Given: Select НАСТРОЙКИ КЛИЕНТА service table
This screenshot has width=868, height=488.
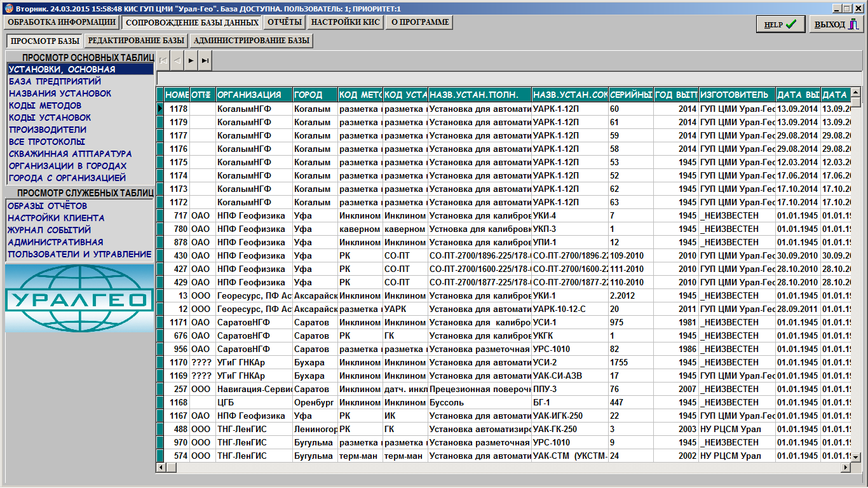Looking at the screenshot, I should (80, 218).
